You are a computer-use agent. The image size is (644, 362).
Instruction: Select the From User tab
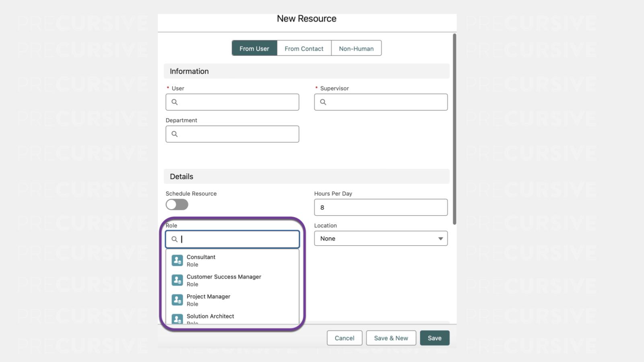pos(254,48)
